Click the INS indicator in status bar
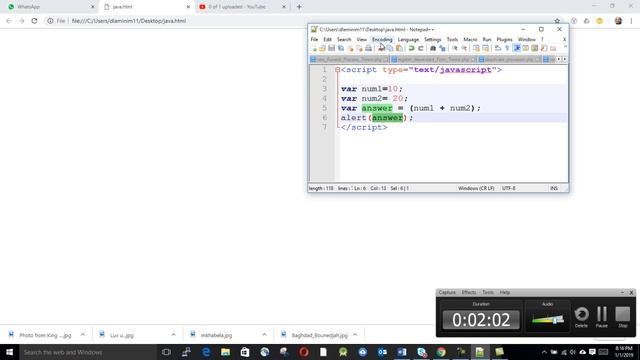Screen dimensions: 640x360 click(x=554, y=188)
